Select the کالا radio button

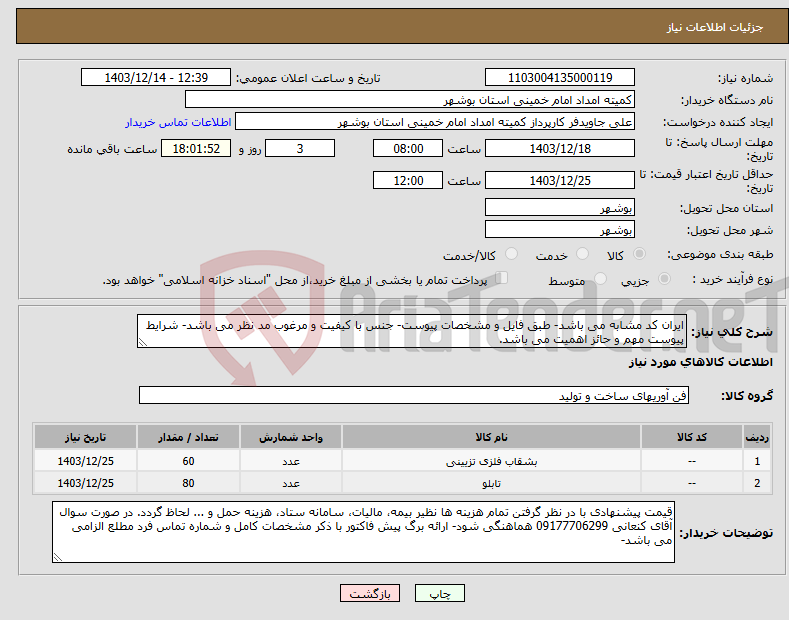tap(639, 254)
